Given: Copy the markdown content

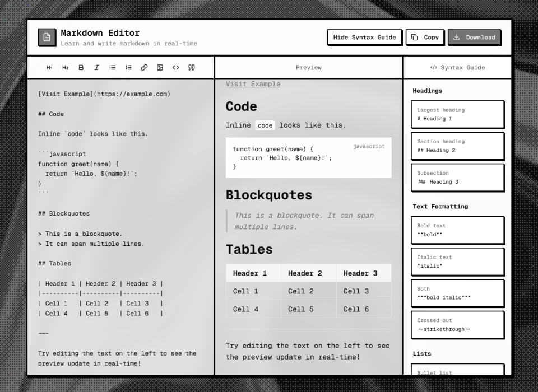Looking at the screenshot, I should (425, 38).
